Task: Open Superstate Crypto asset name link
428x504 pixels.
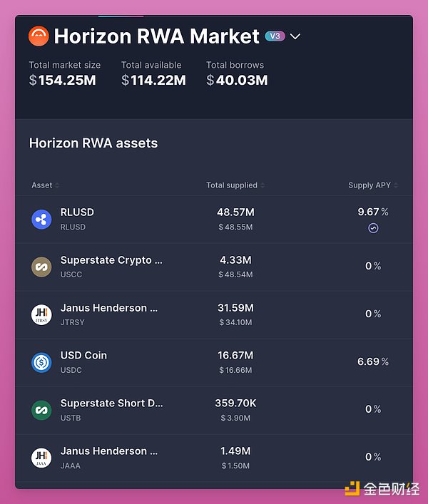Action: point(111,260)
